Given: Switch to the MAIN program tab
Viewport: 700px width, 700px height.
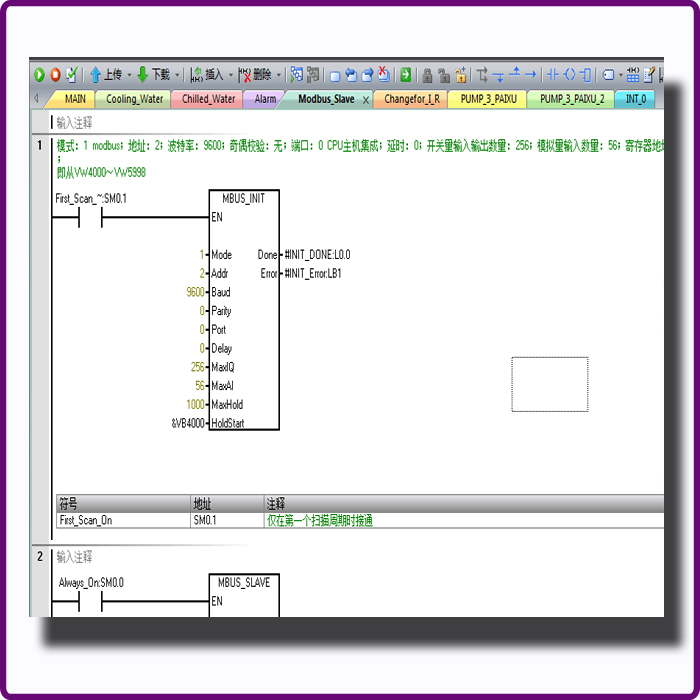Looking at the screenshot, I should point(75,99).
